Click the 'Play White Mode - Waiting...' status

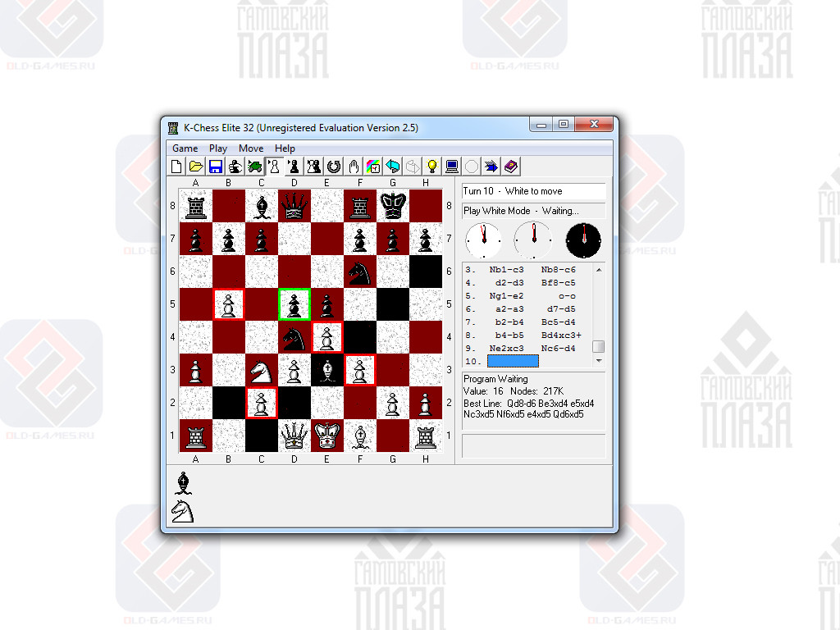point(533,211)
